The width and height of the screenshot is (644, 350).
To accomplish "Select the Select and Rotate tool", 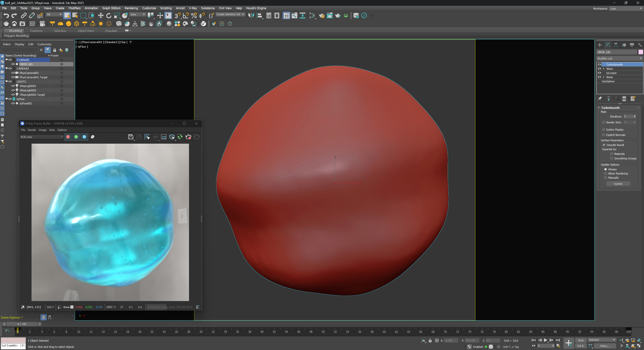I will [109, 15].
